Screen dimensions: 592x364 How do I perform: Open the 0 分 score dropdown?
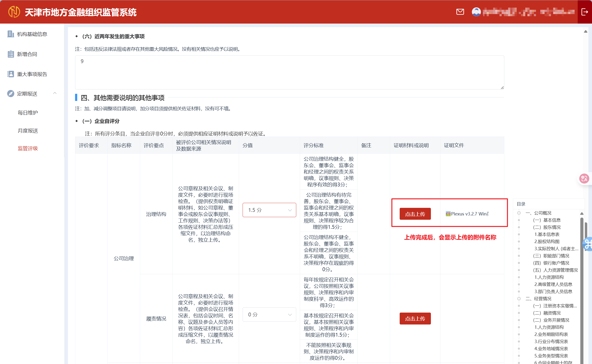269,314
